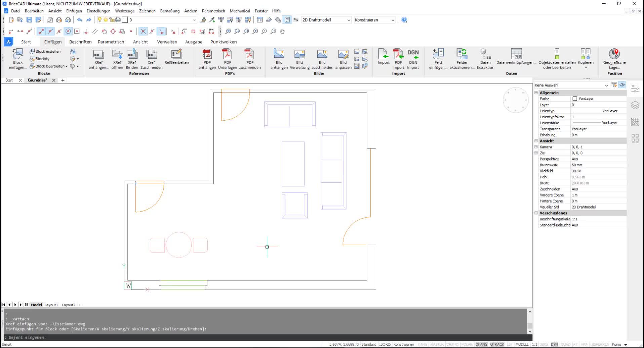Toggle OFANG in status bar

coord(481,344)
